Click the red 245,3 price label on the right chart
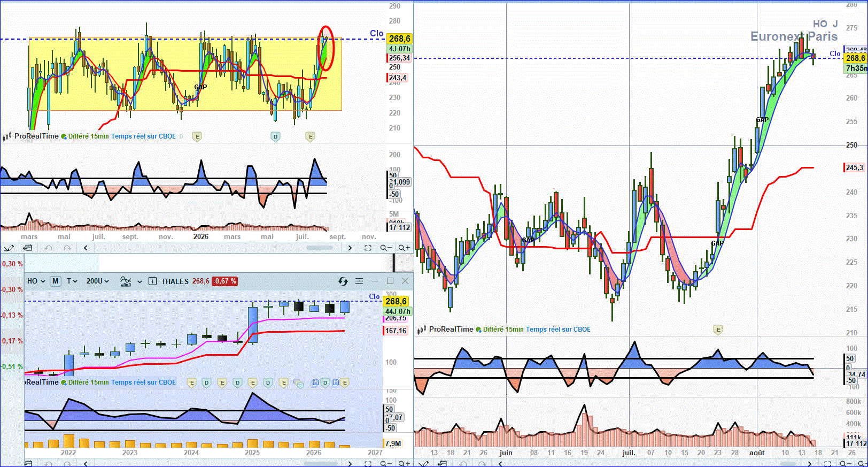The height and width of the screenshot is (467, 868). point(854,167)
